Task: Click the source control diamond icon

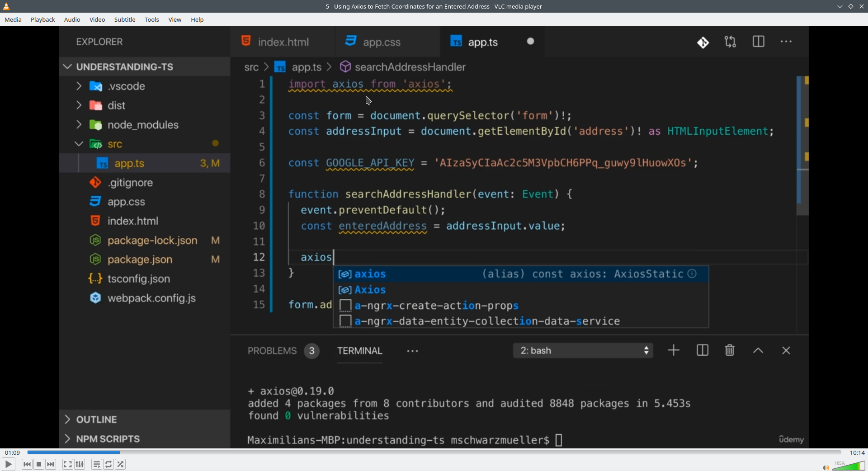Action: (703, 42)
